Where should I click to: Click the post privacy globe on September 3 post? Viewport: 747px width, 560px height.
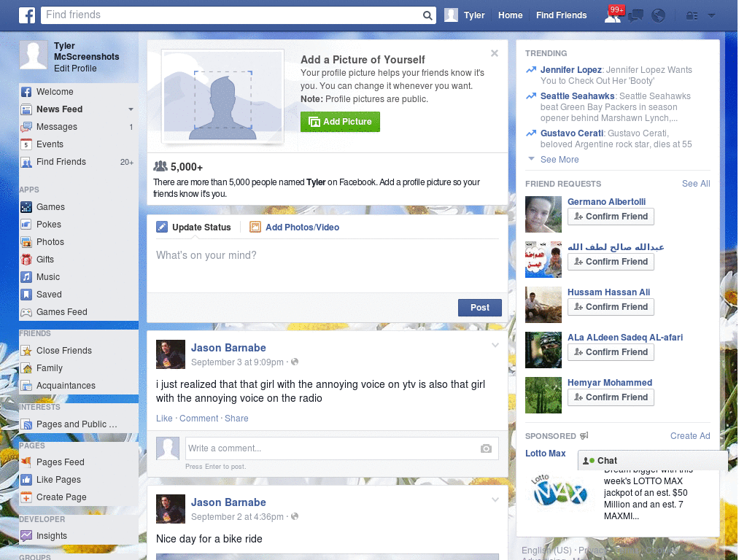point(295,362)
